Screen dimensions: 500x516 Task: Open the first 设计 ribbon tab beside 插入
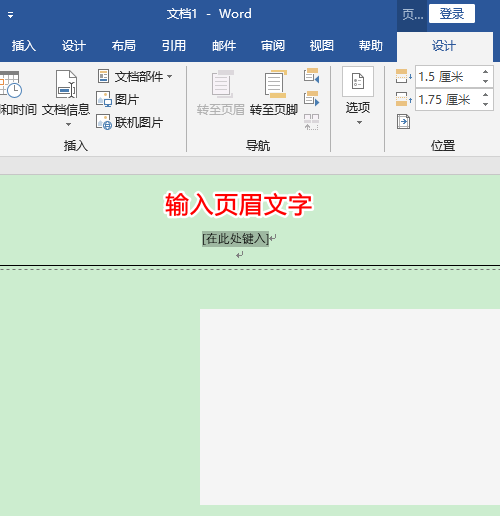pos(74,46)
